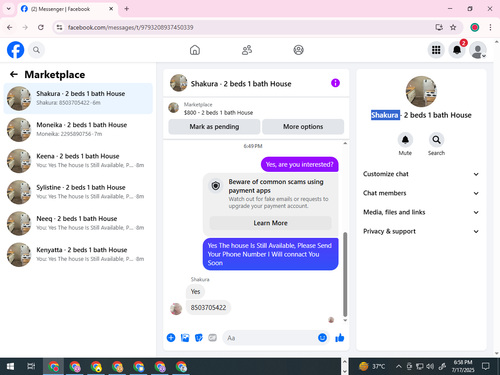Open Chrome's three-dot menu

tap(490, 27)
